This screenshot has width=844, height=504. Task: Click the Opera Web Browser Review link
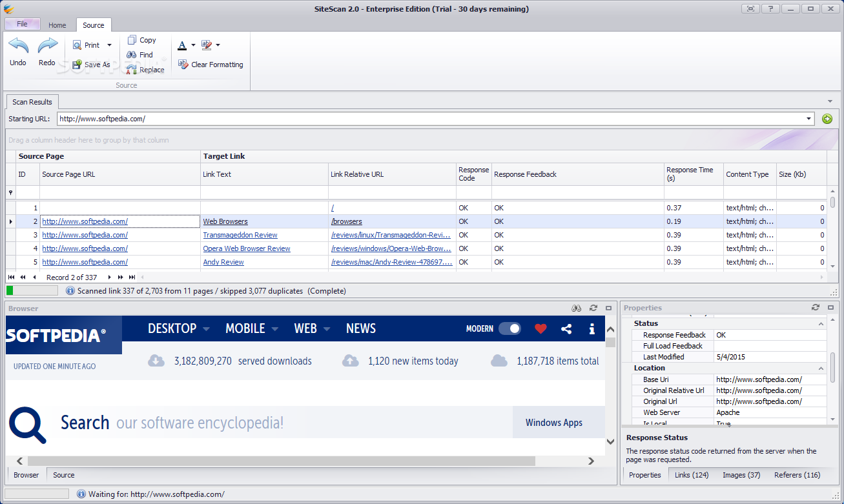coord(247,248)
